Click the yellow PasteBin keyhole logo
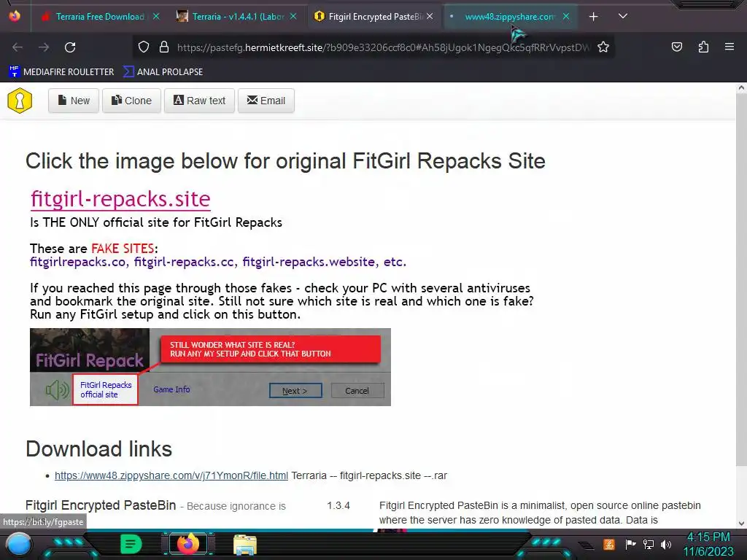Viewport: 747px width, 560px height. point(20,101)
